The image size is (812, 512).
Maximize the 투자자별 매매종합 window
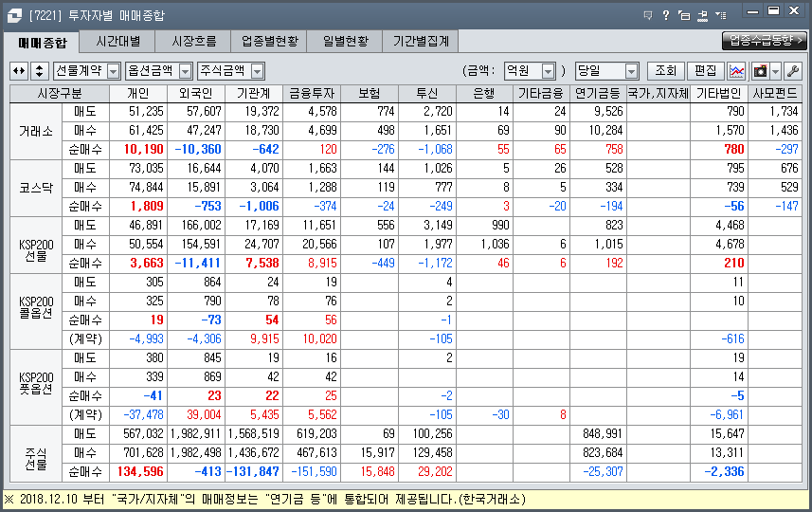tap(773, 10)
